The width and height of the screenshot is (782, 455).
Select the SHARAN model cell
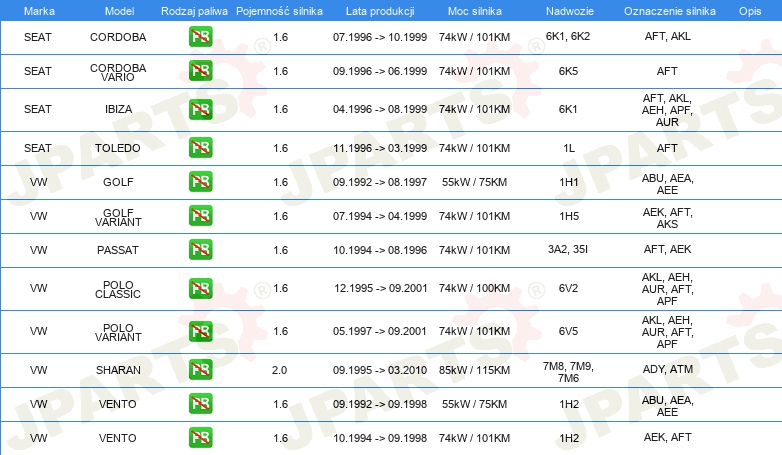coord(118,370)
